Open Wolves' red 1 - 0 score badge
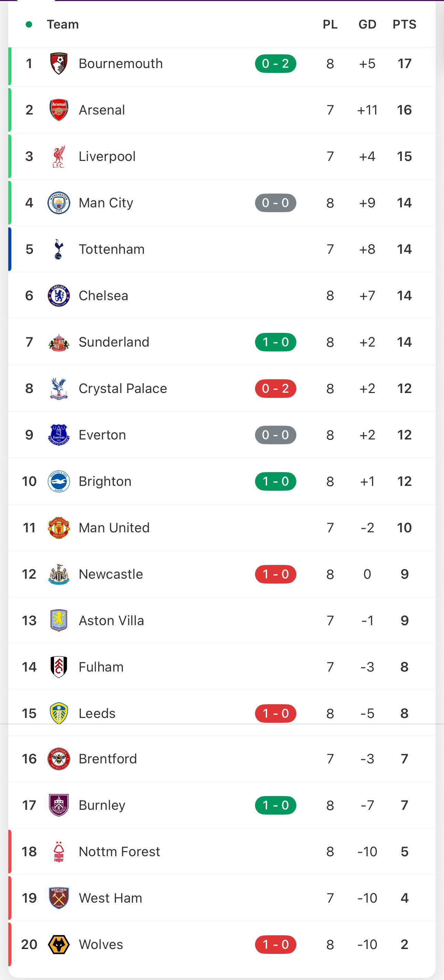This screenshot has height=980, width=444. pos(275,944)
